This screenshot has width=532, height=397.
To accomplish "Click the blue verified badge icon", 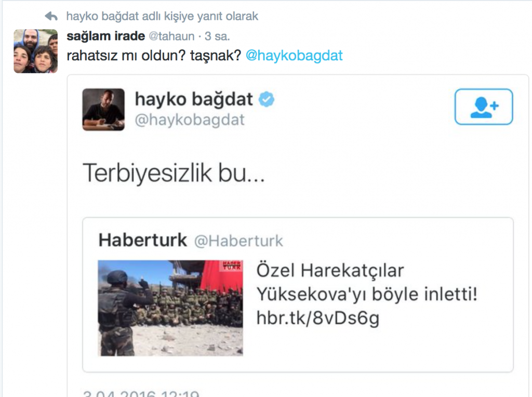I will [x=267, y=99].
